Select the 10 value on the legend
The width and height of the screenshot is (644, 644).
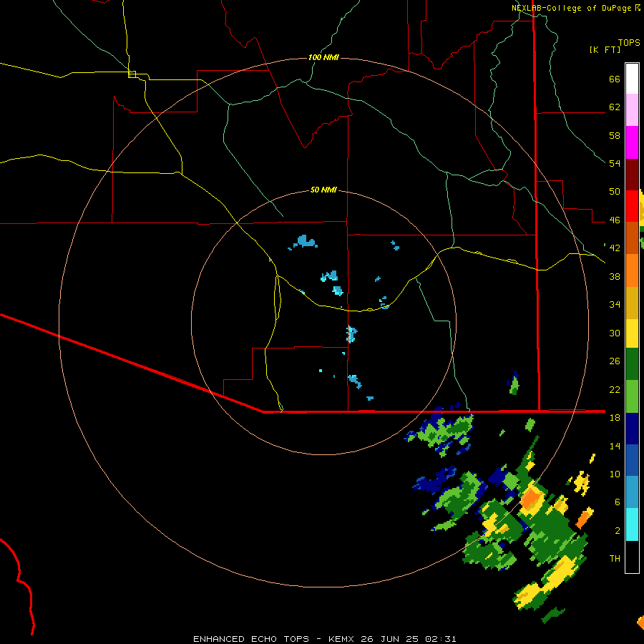point(615,474)
